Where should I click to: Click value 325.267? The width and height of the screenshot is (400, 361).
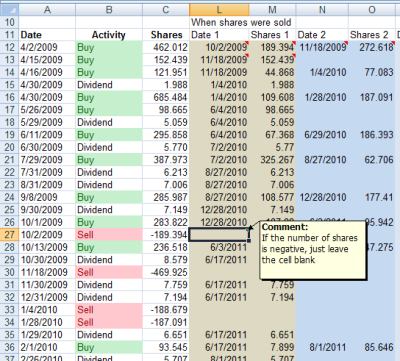(x=272, y=160)
